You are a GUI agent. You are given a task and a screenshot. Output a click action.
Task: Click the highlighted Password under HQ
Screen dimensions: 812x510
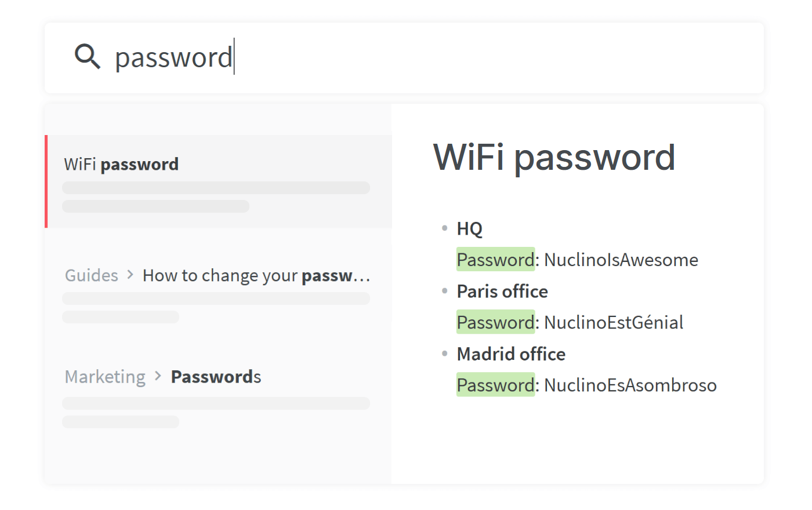(495, 260)
